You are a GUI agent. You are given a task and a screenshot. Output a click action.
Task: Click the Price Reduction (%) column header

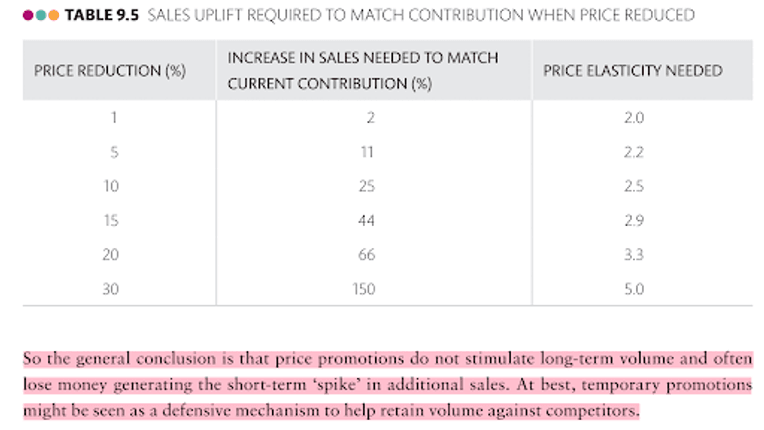pyautogui.click(x=110, y=71)
